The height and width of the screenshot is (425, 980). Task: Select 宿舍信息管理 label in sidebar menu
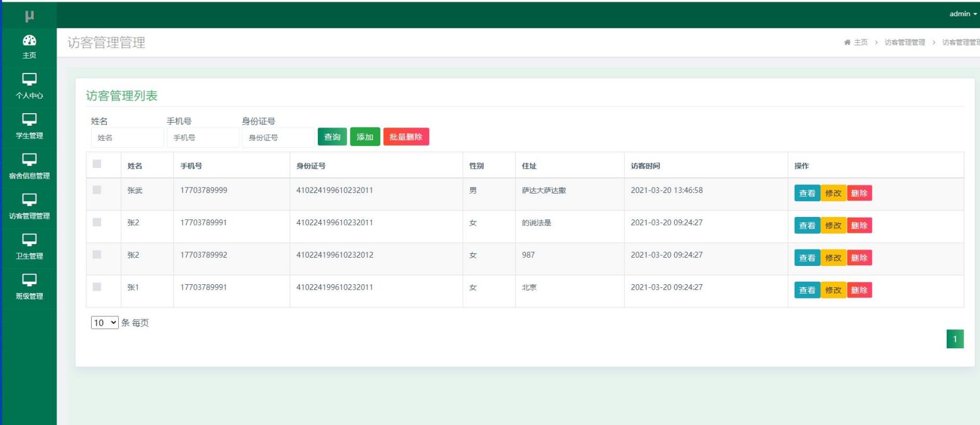click(x=29, y=176)
